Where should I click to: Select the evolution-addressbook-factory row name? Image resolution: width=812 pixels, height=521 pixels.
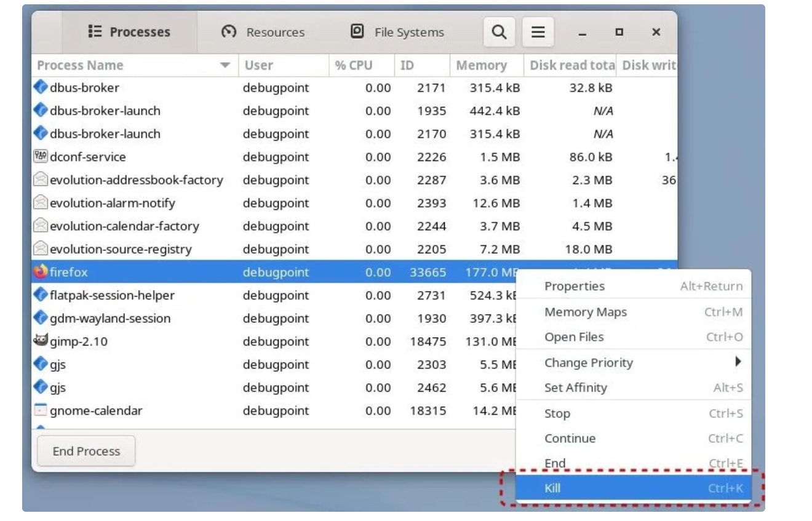click(137, 180)
